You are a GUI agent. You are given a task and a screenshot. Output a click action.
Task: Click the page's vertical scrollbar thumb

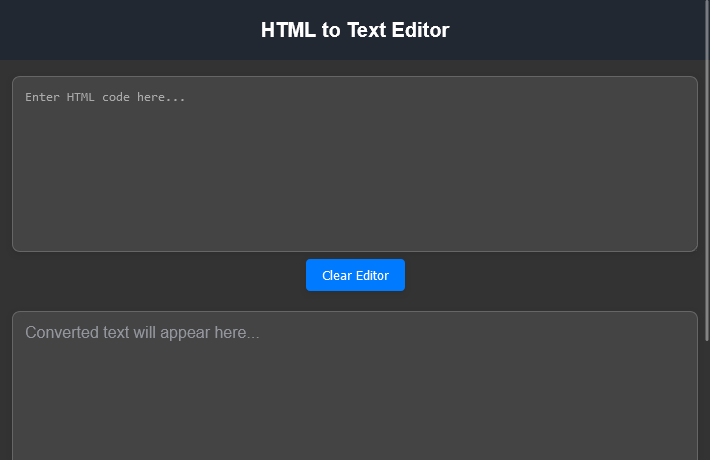coord(707,170)
